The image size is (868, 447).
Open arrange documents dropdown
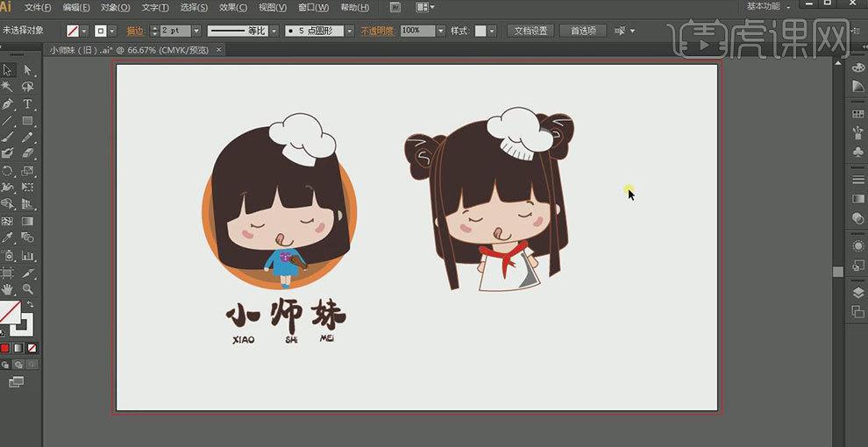tap(425, 7)
